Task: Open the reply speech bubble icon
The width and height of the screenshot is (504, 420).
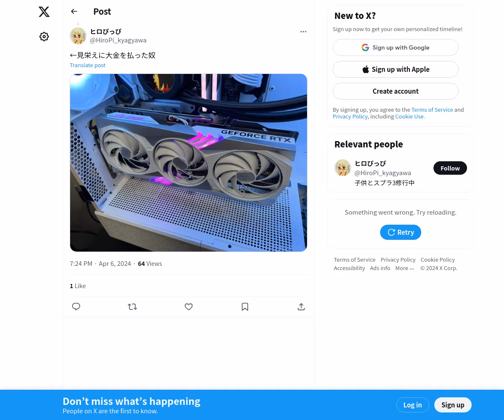Action: click(76, 307)
